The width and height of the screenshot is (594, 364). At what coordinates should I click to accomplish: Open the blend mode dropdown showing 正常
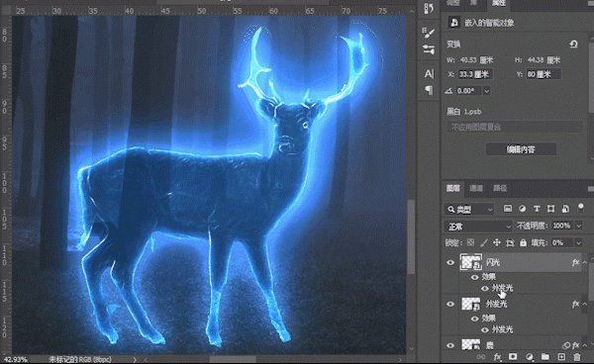tap(478, 227)
